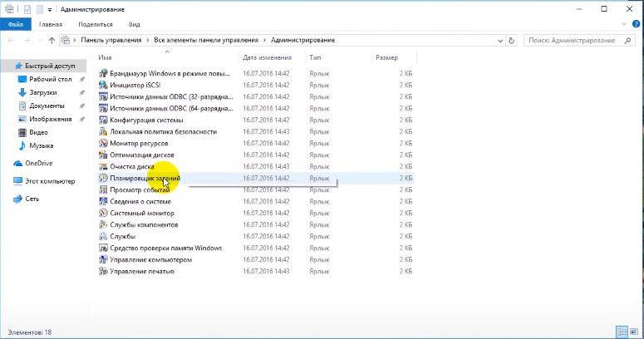Click the Локальная политика безопасности icon
The height and width of the screenshot is (339, 644).
[103, 132]
